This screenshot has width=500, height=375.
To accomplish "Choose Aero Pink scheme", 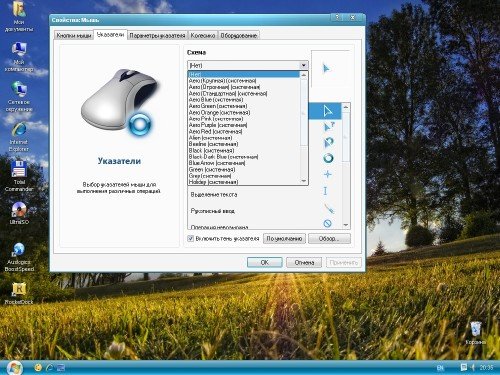I will point(244,119).
